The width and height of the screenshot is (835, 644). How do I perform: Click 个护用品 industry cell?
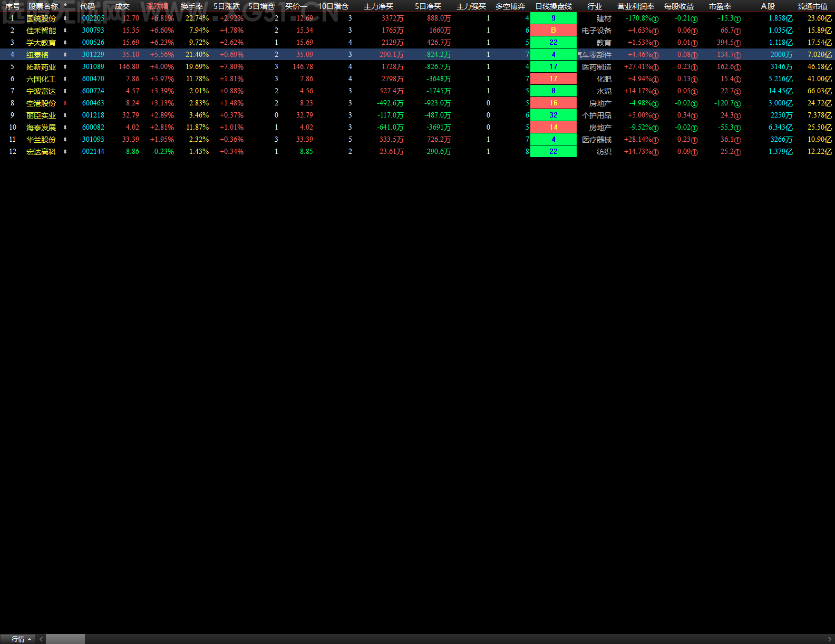[597, 115]
